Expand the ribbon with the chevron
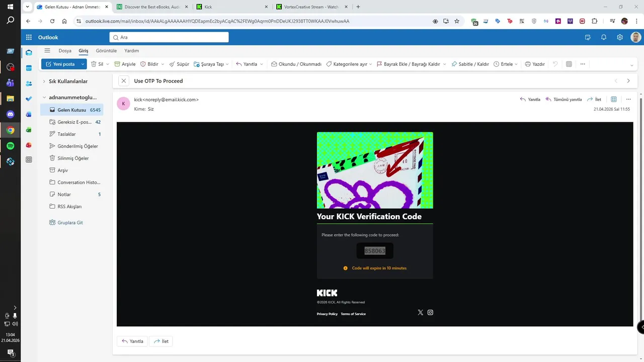This screenshot has width=644, height=362. pyautogui.click(x=632, y=65)
